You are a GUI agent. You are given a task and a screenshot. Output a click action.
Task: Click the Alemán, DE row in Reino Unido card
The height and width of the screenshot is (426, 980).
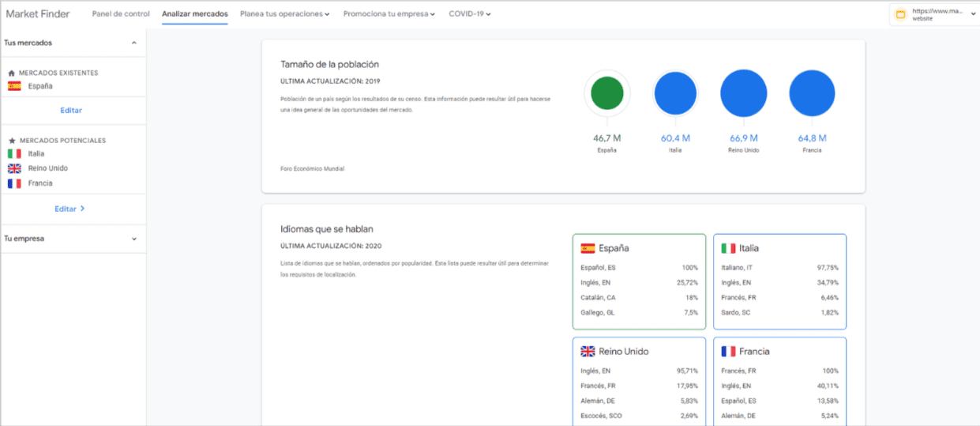point(639,401)
